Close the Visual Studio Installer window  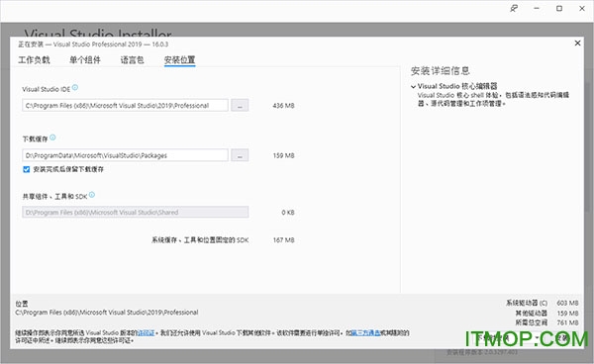click(x=582, y=8)
